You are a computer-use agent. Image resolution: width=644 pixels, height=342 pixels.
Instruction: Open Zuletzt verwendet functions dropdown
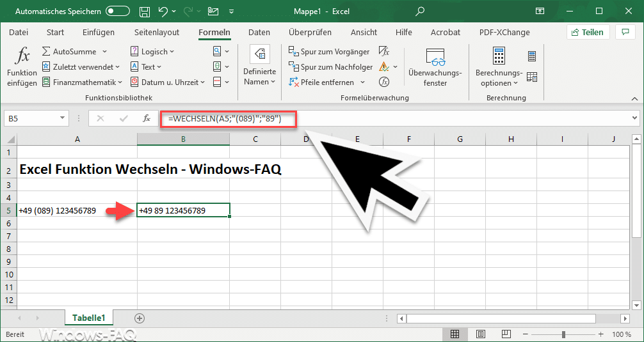click(x=81, y=67)
